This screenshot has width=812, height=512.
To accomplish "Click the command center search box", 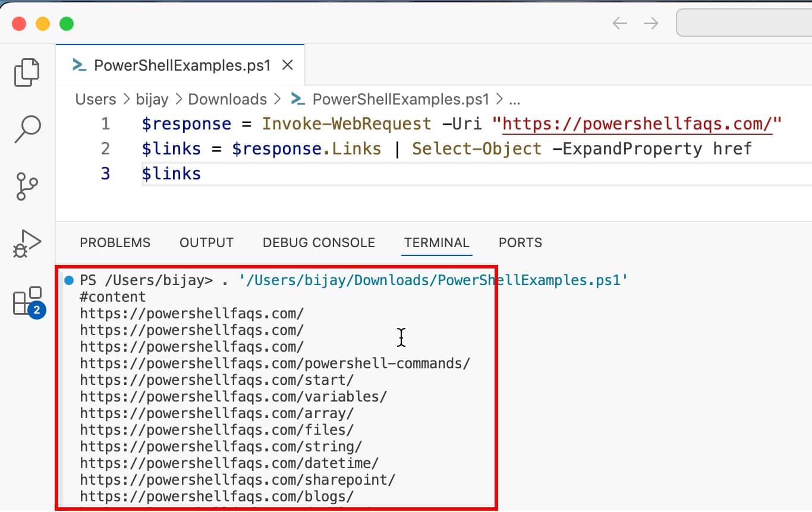I will (744, 23).
